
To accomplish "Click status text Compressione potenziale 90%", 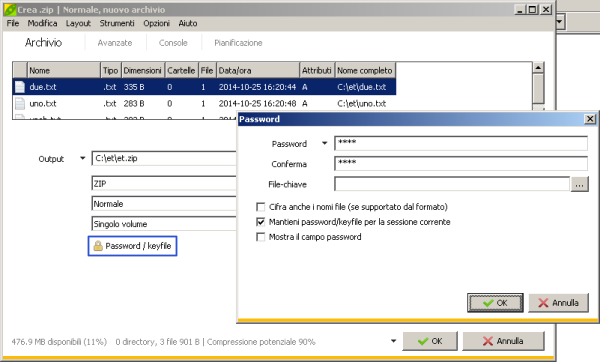I will (261, 342).
